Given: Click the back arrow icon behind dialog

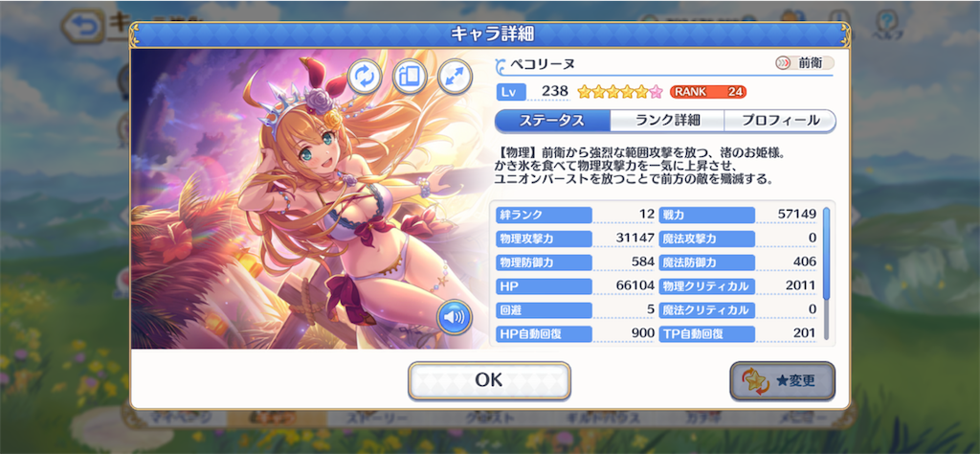Looking at the screenshot, I should (84, 27).
